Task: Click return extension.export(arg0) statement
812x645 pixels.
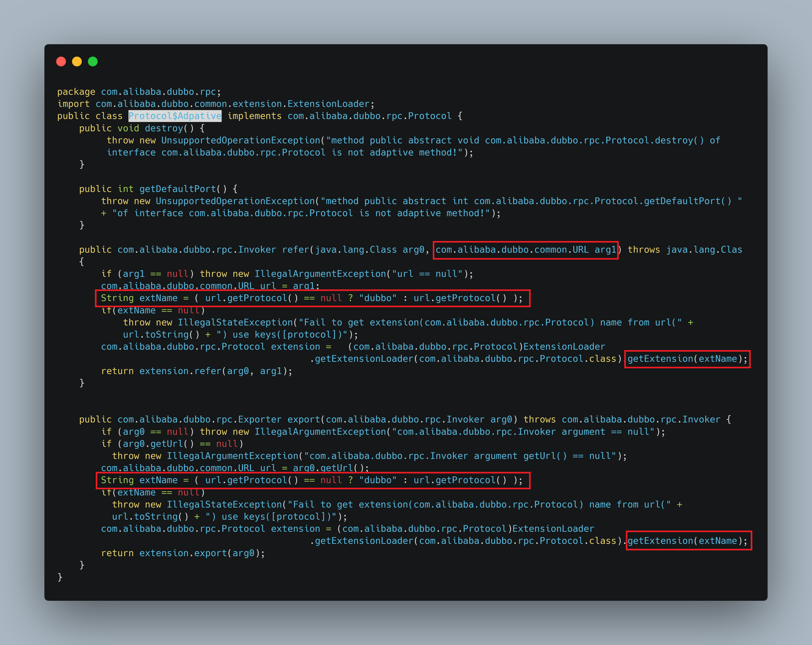Action: pos(183,553)
